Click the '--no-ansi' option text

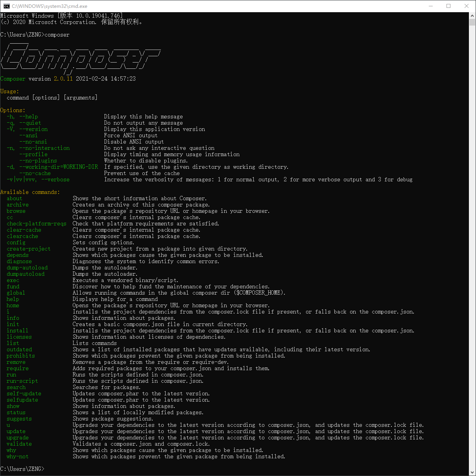[x=33, y=142]
